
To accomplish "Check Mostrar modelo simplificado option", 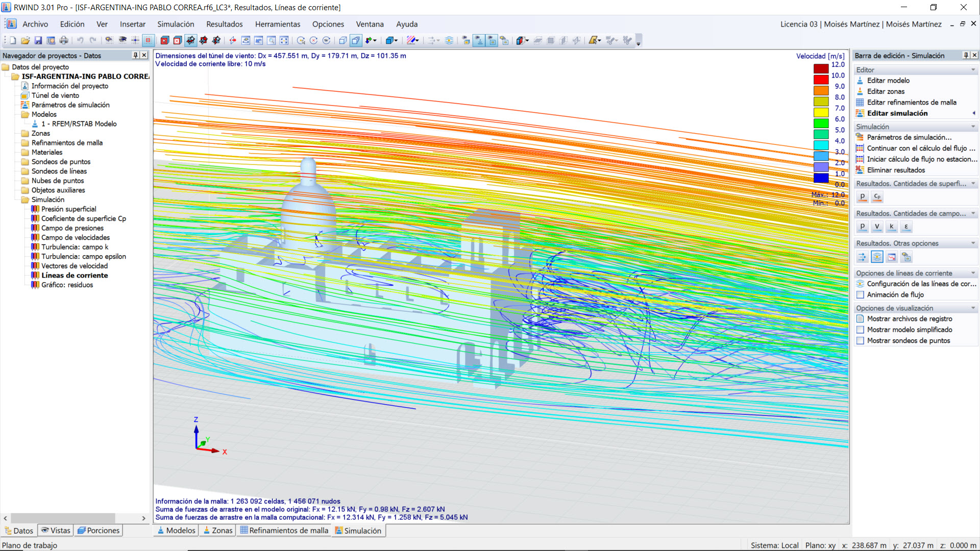I will pos(860,330).
